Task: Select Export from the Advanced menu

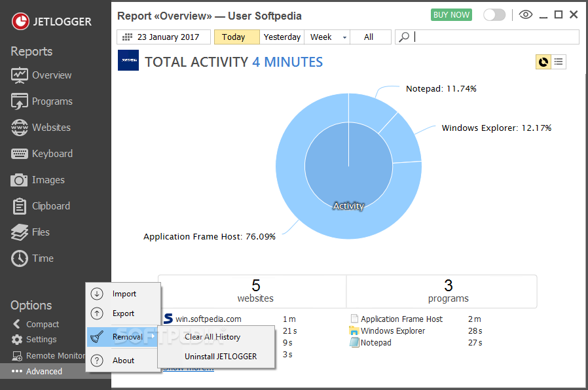Action: (x=123, y=313)
